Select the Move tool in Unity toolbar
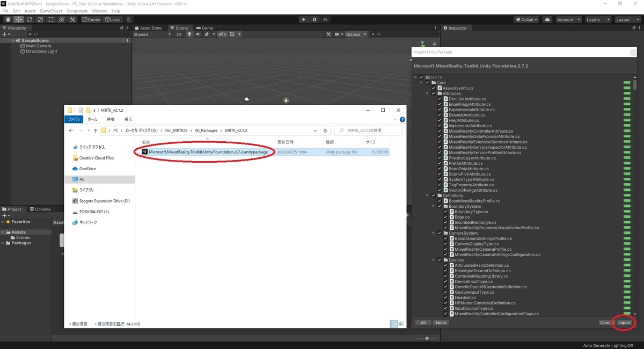Viewport: 644px width, 349px height. (18, 19)
